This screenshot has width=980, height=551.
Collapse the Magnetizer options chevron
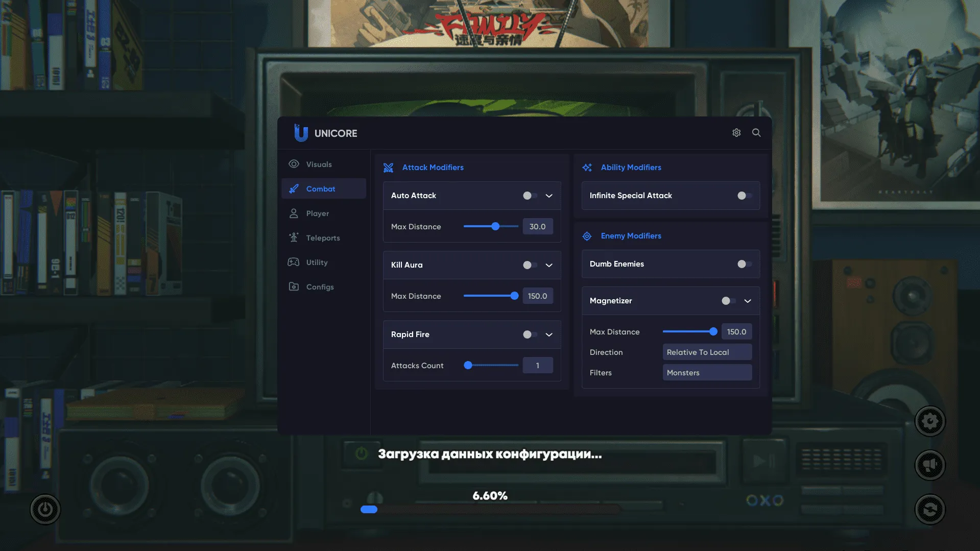click(748, 301)
